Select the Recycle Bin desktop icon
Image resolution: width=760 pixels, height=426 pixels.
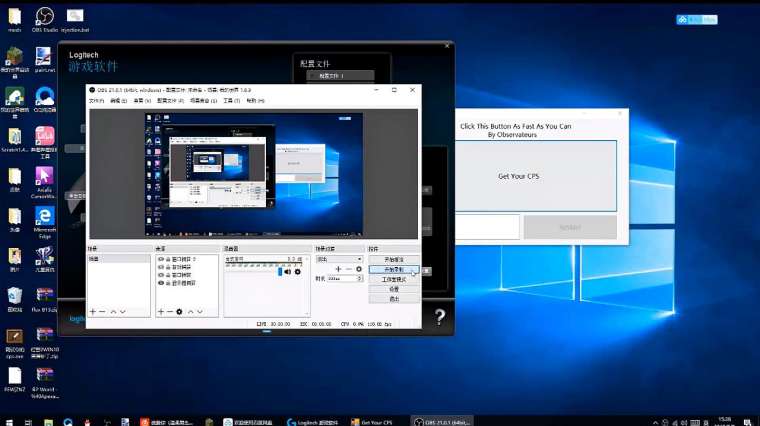pyautogui.click(x=15, y=299)
